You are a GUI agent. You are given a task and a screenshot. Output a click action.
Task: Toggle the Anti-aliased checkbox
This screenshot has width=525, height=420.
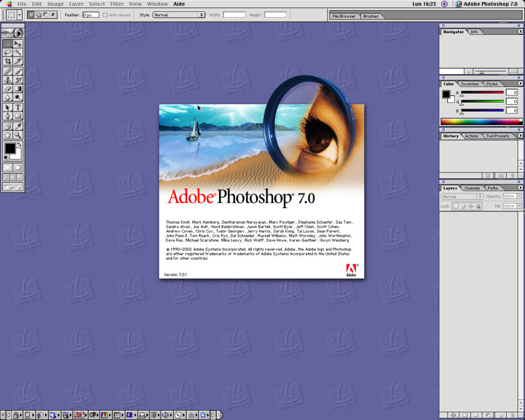click(x=105, y=15)
